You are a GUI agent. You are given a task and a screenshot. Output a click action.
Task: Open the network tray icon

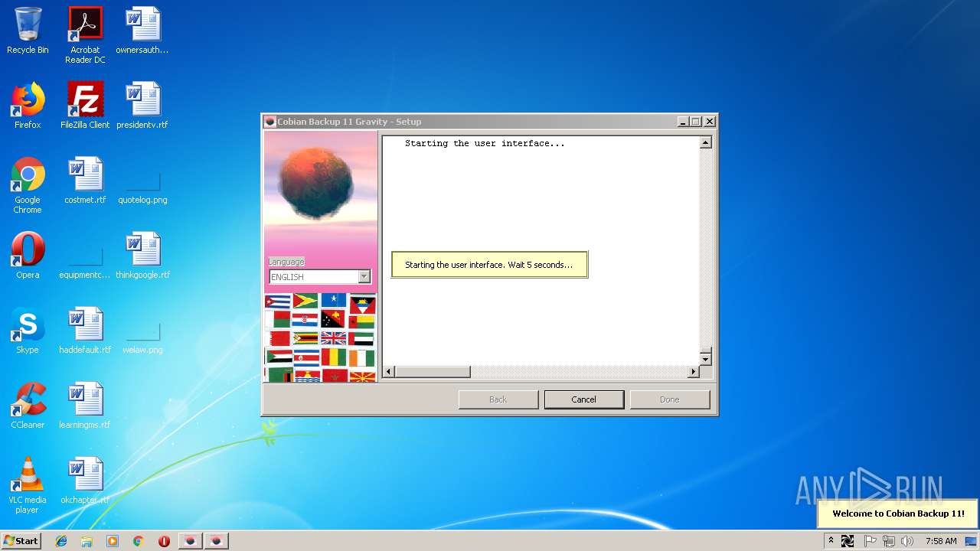tap(888, 541)
